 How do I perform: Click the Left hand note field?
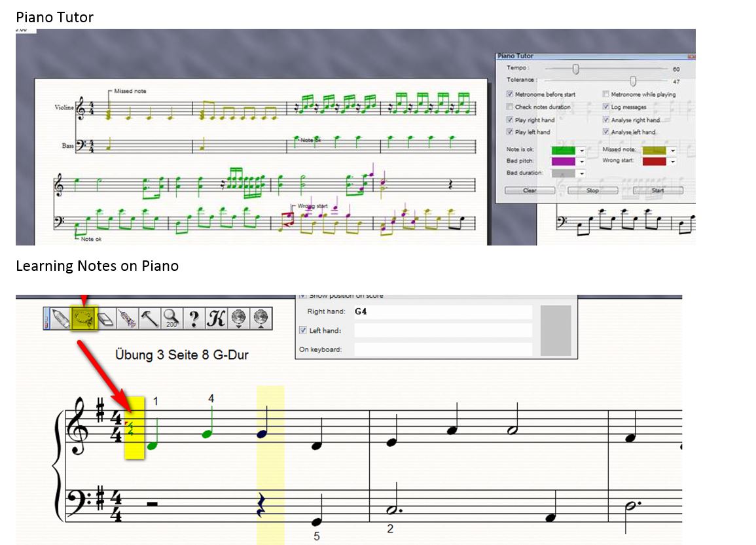(x=443, y=330)
